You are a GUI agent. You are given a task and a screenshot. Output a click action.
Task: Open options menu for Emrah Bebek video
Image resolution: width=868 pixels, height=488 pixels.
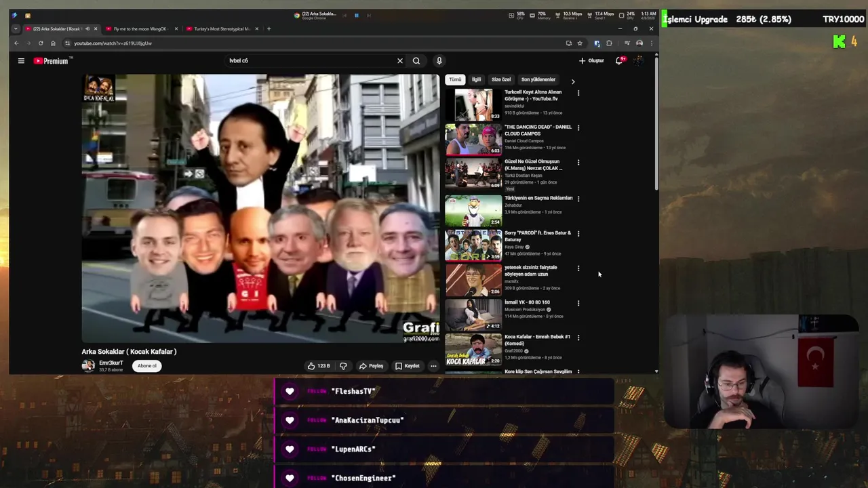tap(578, 338)
